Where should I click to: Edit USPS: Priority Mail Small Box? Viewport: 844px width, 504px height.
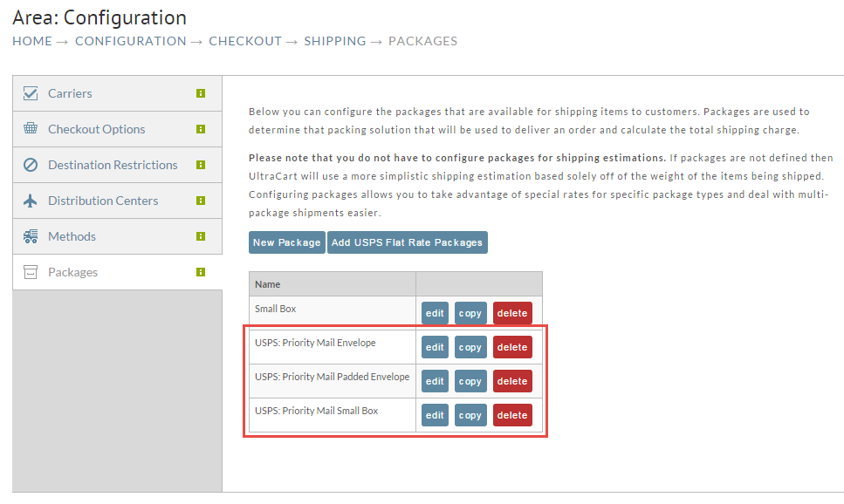[435, 415]
